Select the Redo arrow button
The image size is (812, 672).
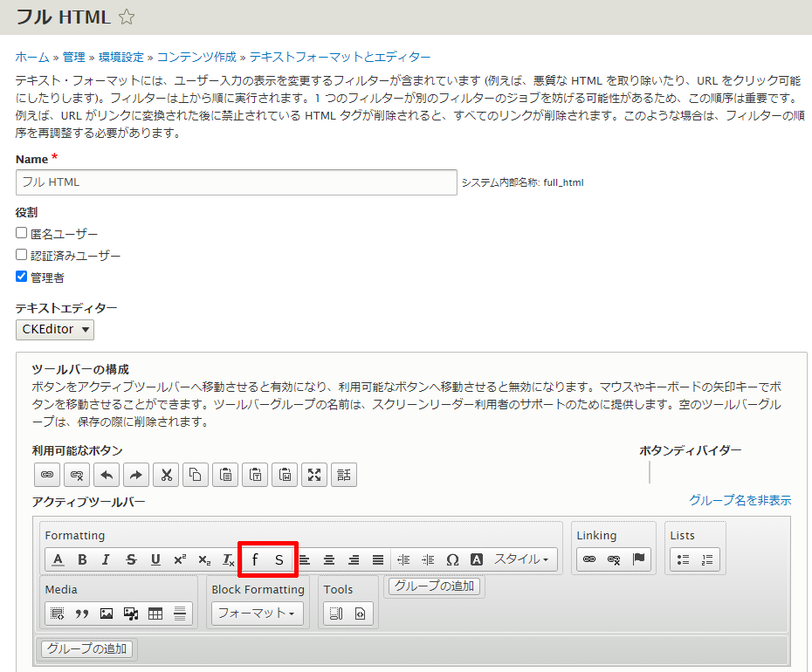point(136,475)
